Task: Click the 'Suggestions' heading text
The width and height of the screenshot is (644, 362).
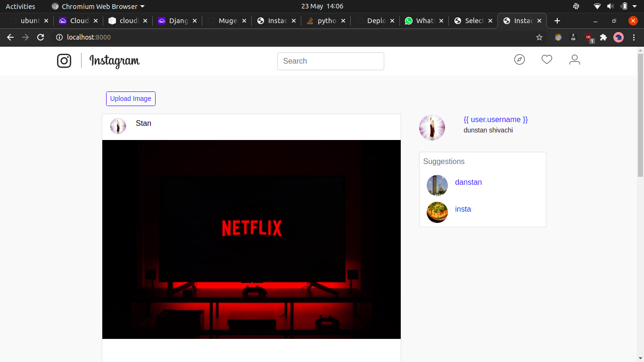Action: [x=444, y=161]
